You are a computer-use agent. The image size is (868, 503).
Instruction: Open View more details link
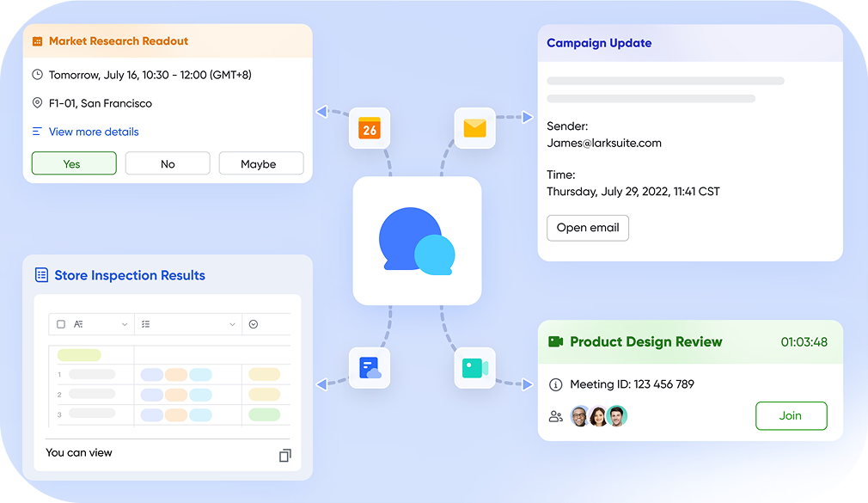coord(93,132)
